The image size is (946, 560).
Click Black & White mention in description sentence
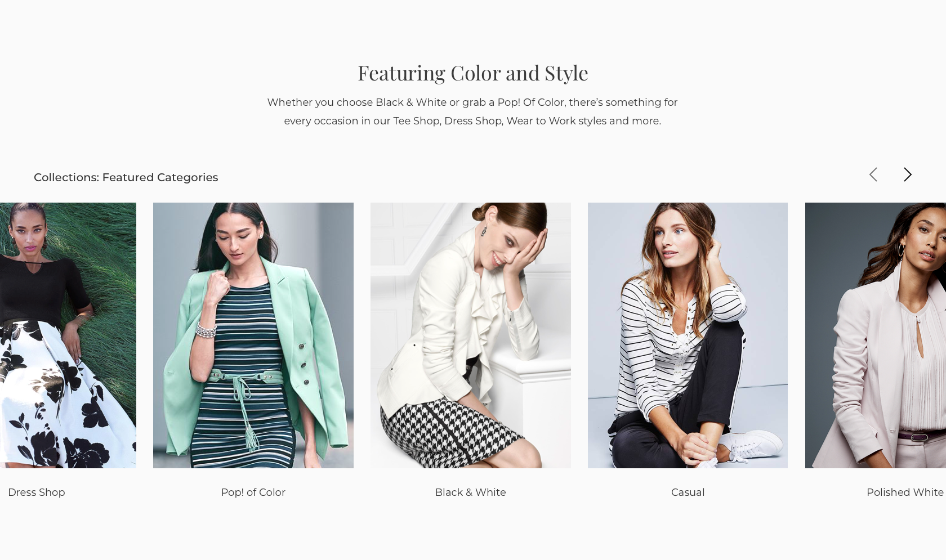point(410,102)
